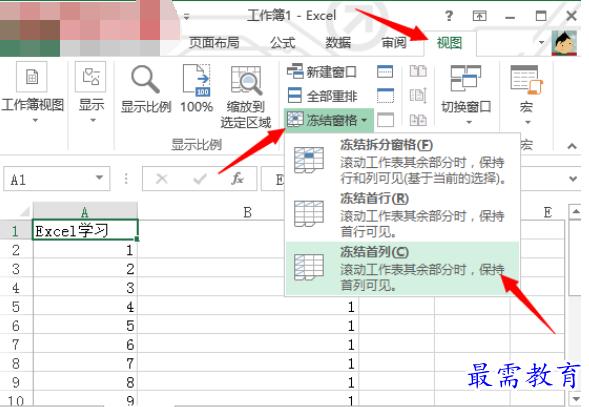Click cell A6 with value 5
The height and width of the screenshot is (407, 589).
point(85,325)
